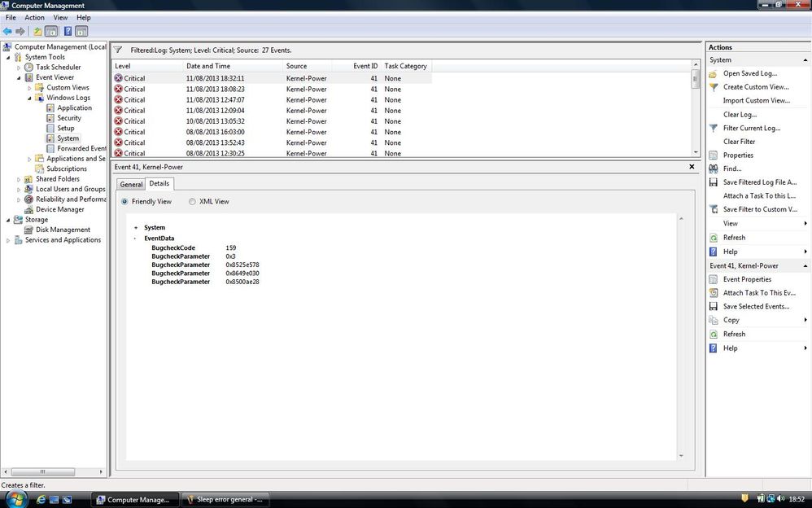Screen dimensions: 812x508
Task: Expand the Task Scheduler tree node
Action: click(x=19, y=68)
